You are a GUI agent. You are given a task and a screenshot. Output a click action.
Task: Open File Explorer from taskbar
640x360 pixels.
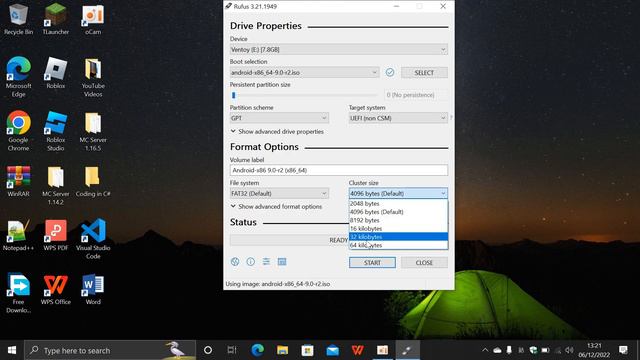tap(282, 350)
